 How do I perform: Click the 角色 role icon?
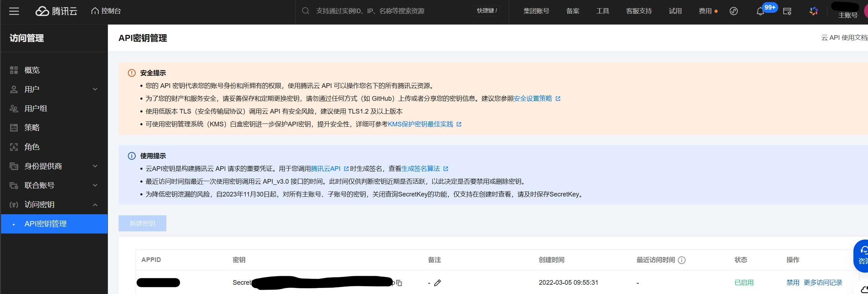click(x=14, y=147)
